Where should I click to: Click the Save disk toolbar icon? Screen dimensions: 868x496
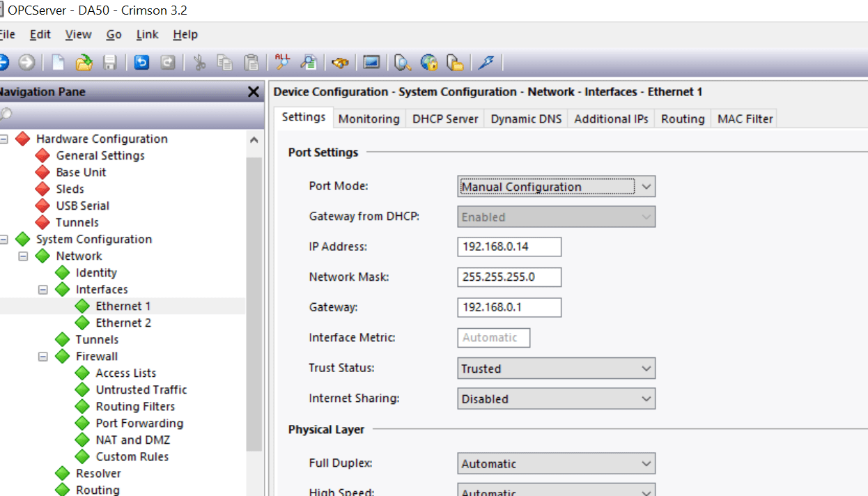(109, 63)
